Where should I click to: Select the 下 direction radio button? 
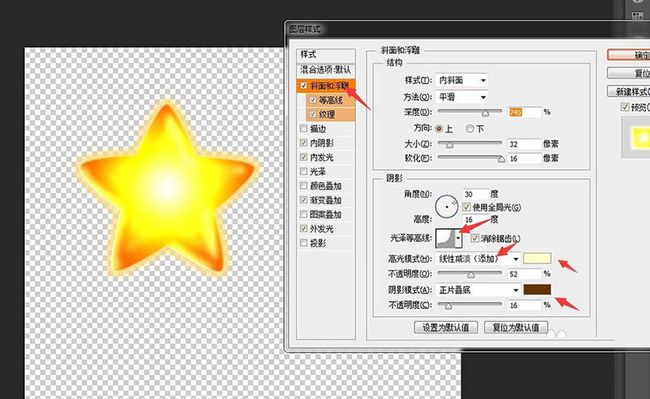point(470,129)
